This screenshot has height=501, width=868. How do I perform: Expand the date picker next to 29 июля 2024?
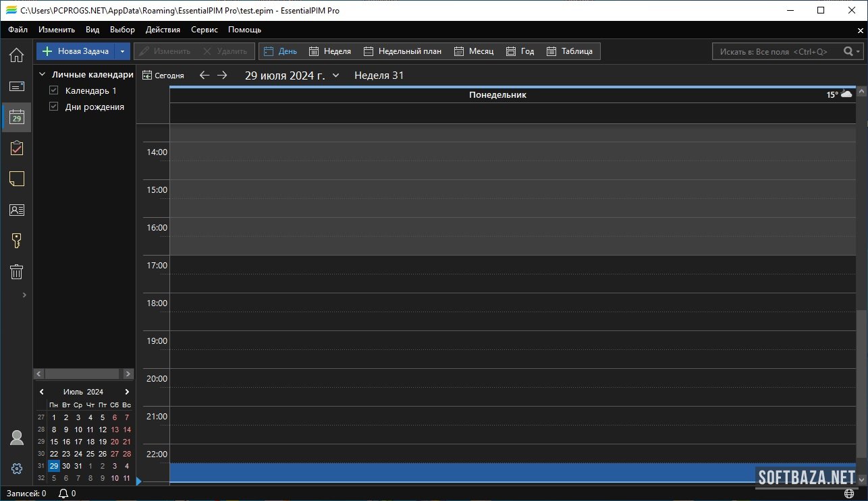336,76
